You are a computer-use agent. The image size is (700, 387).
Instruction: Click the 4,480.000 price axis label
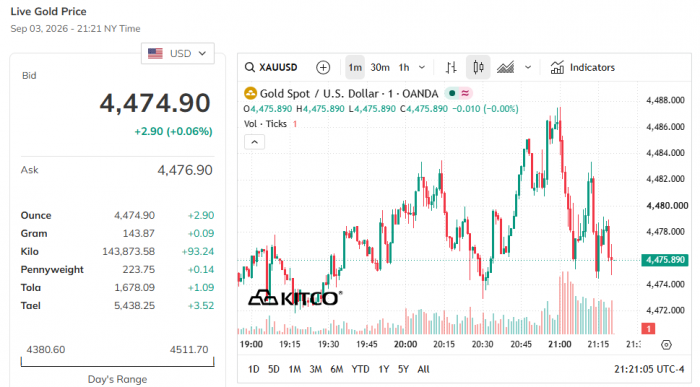(667, 205)
